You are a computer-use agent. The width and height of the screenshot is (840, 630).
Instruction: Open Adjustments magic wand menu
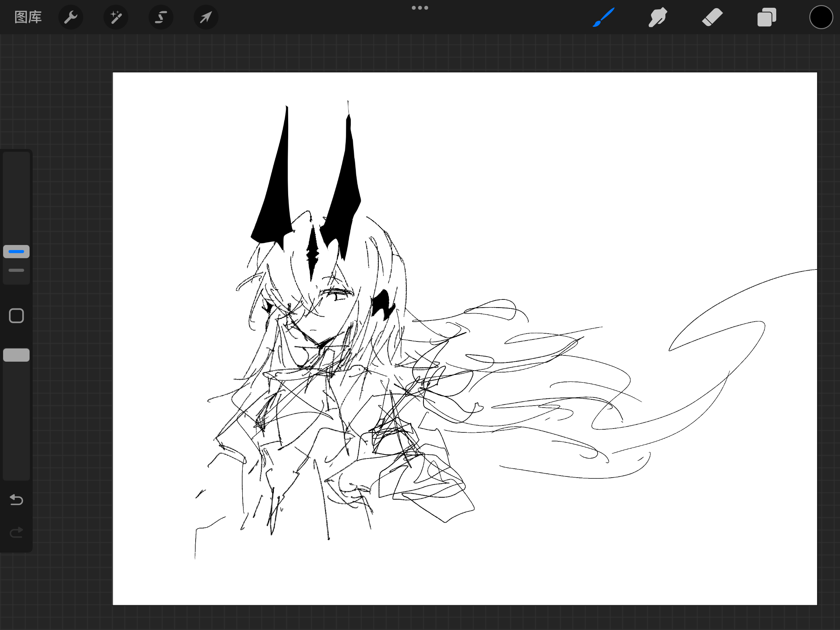tap(116, 17)
